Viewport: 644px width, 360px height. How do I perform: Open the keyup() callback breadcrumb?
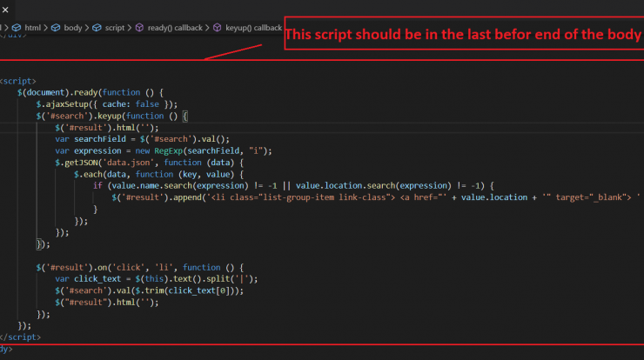(253, 28)
